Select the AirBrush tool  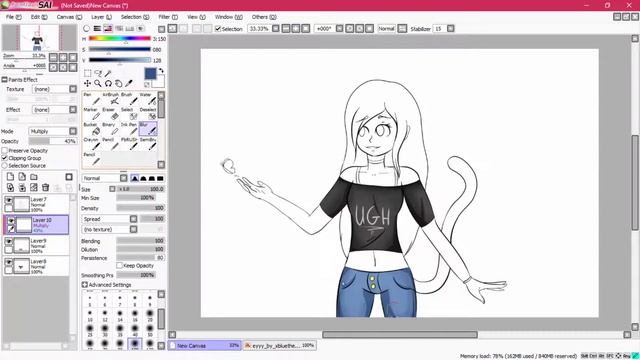click(x=110, y=99)
